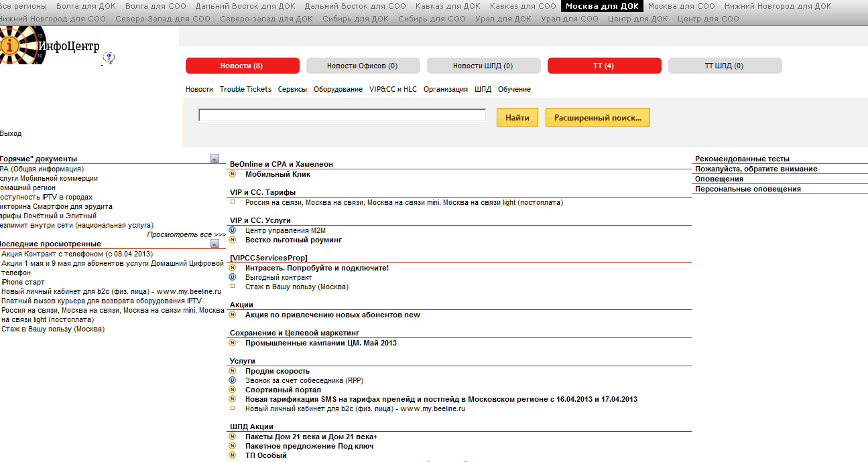Viewport: 868px width, 462px height.
Task: Click N icon beside Продли скорость
Action: [x=233, y=371]
